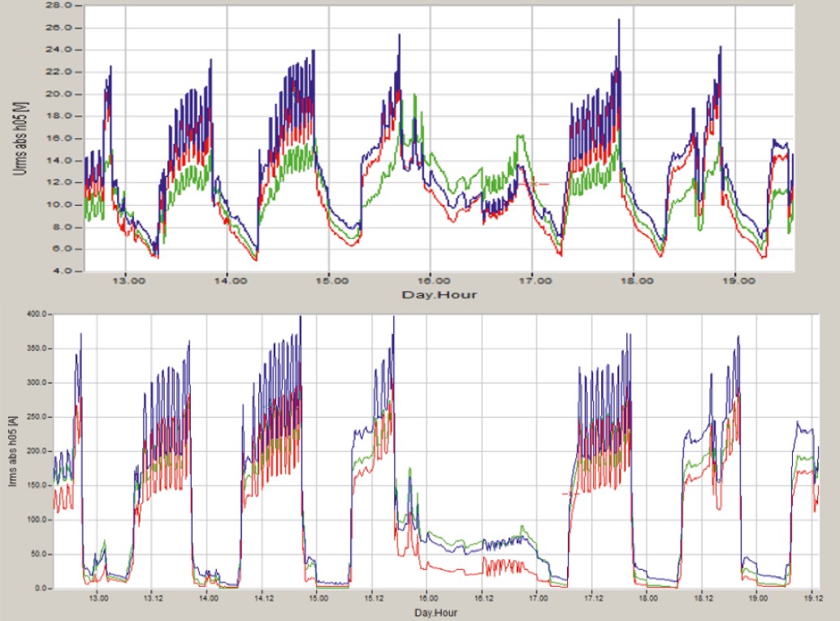The image size is (840, 621).
Task: Click the red marker in the voltage chart
Action: pyautogui.click(x=540, y=184)
